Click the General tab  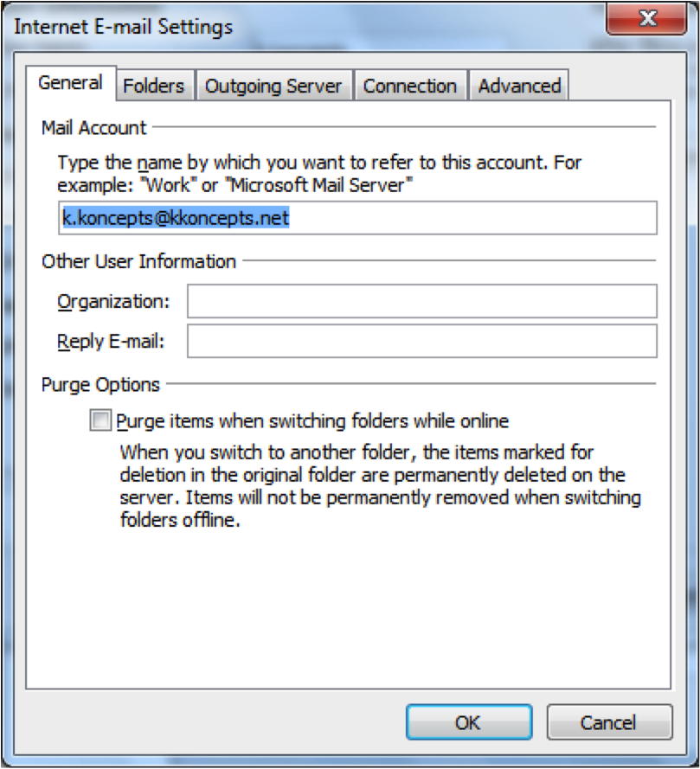tap(71, 82)
